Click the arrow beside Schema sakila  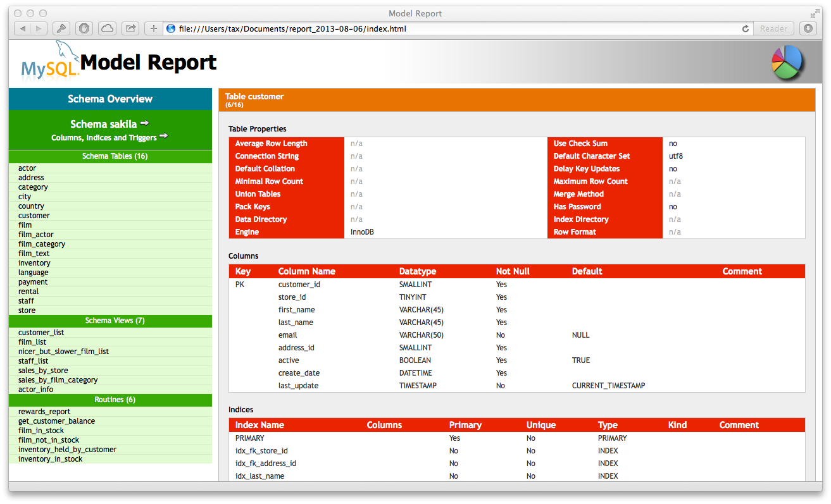(144, 123)
